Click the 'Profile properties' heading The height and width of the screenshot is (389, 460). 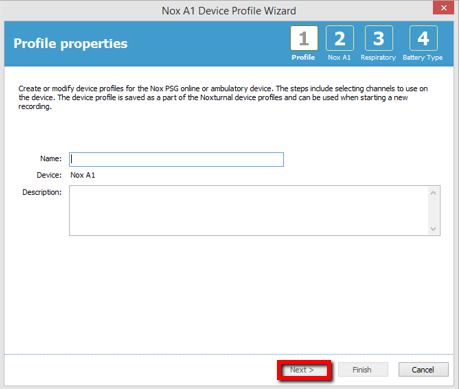70,44
